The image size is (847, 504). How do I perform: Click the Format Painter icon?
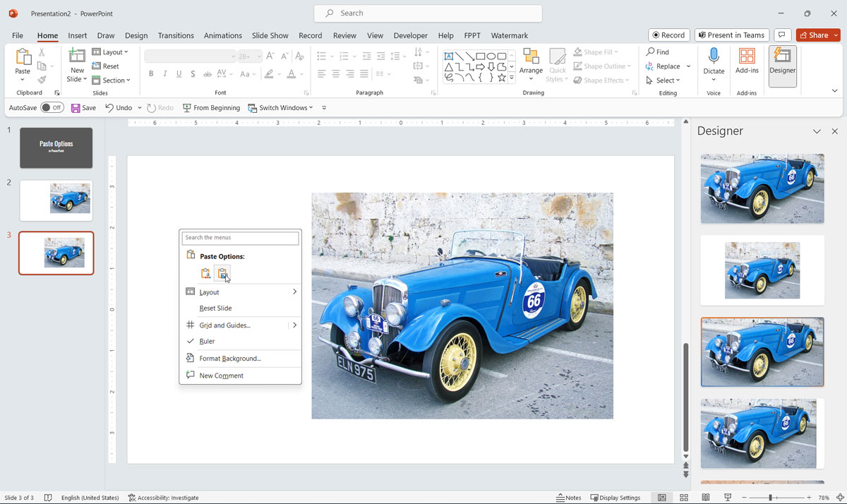pos(42,80)
